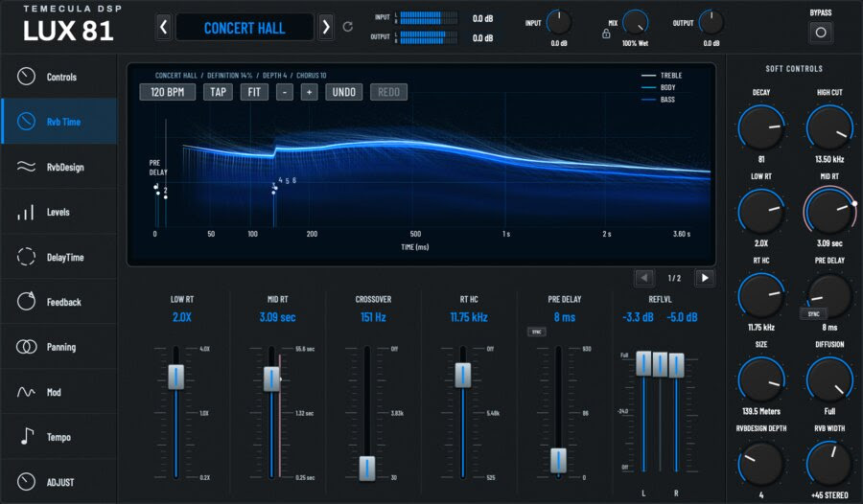
Task: Click the CROSSOVER fader handle
Action: [x=367, y=469]
